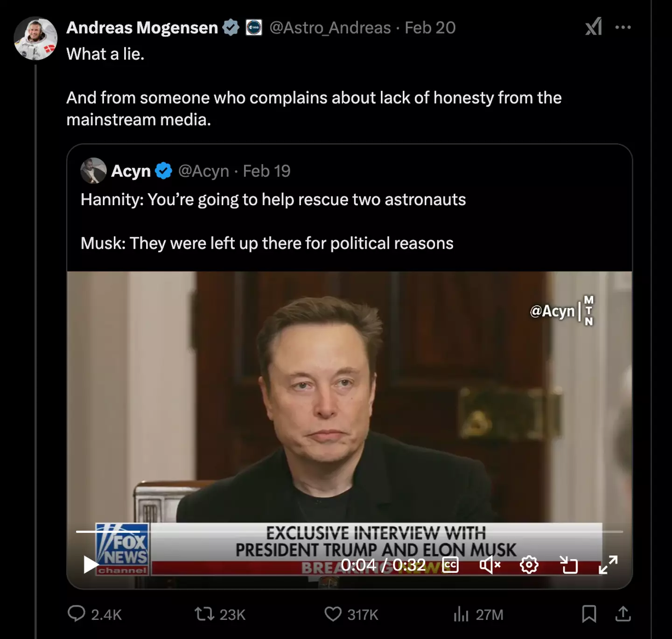Share tweet using upload arrow icon

coord(623,614)
